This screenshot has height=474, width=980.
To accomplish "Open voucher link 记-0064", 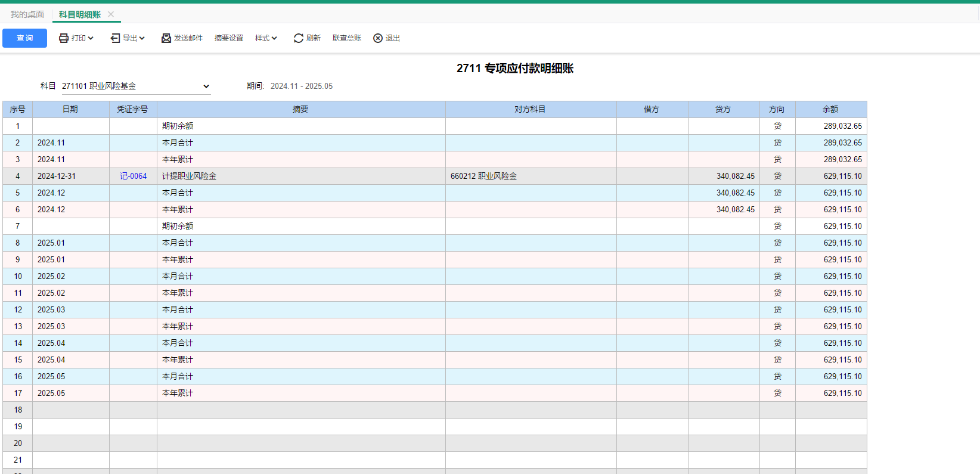I will tap(133, 176).
